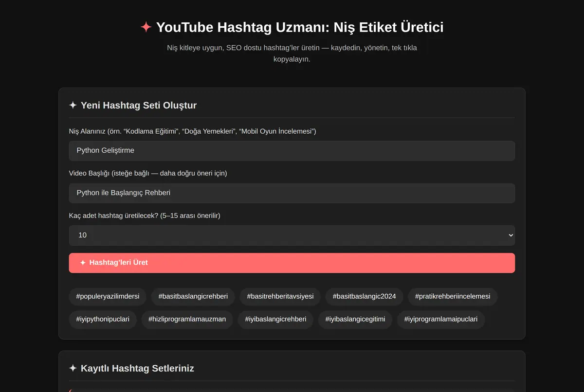Click the #basitbaslangic2024 hashtag chip
The height and width of the screenshot is (392, 584).
click(x=365, y=296)
